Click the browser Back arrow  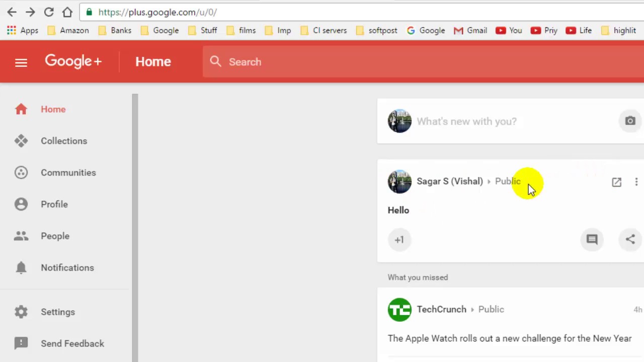12,12
